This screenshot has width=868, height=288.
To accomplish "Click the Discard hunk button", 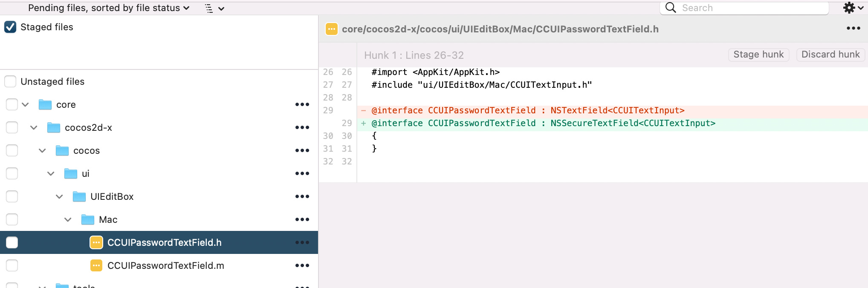I will (830, 55).
